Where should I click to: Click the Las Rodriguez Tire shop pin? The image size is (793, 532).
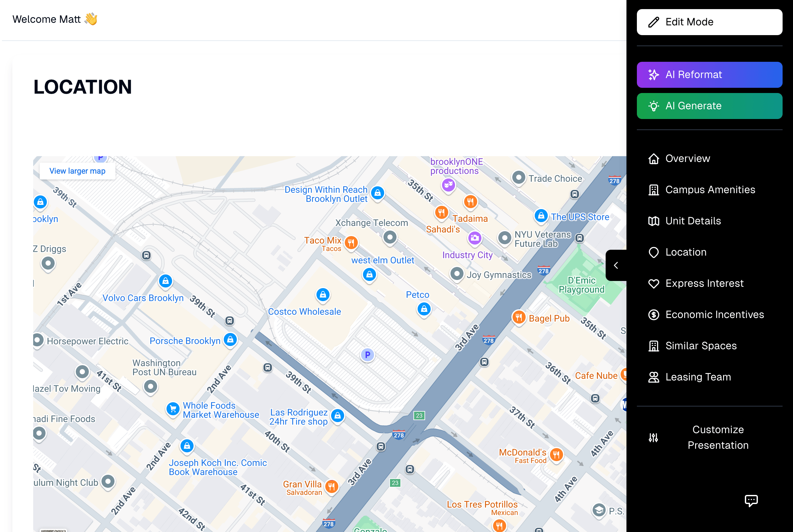tap(337, 416)
